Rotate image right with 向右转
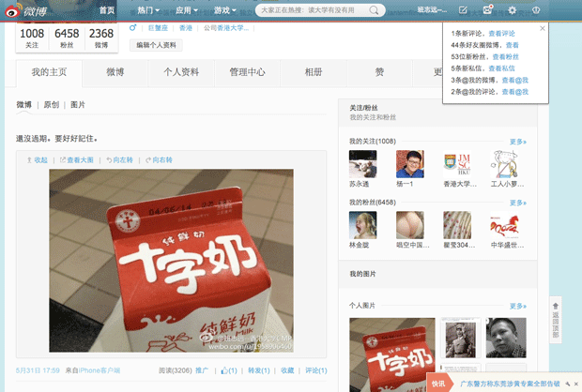 [x=159, y=159]
